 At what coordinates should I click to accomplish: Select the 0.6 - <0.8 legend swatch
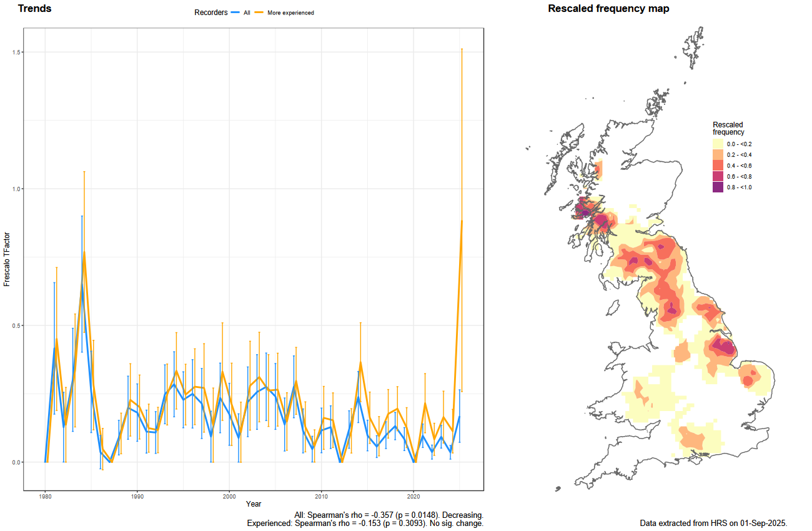[x=718, y=176]
